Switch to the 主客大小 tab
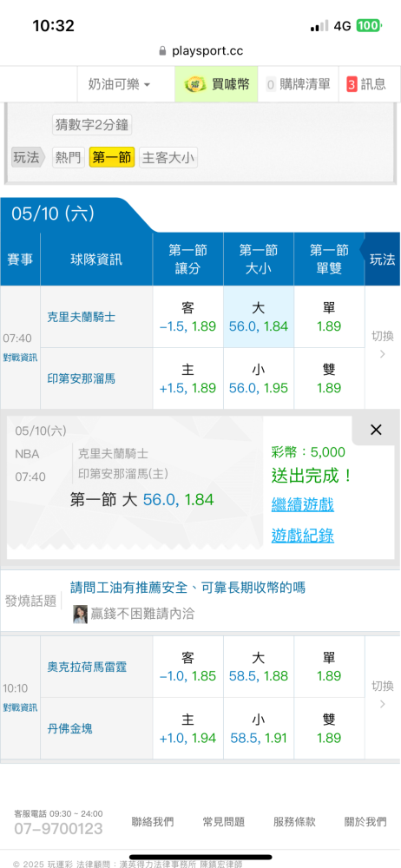 [x=168, y=158]
